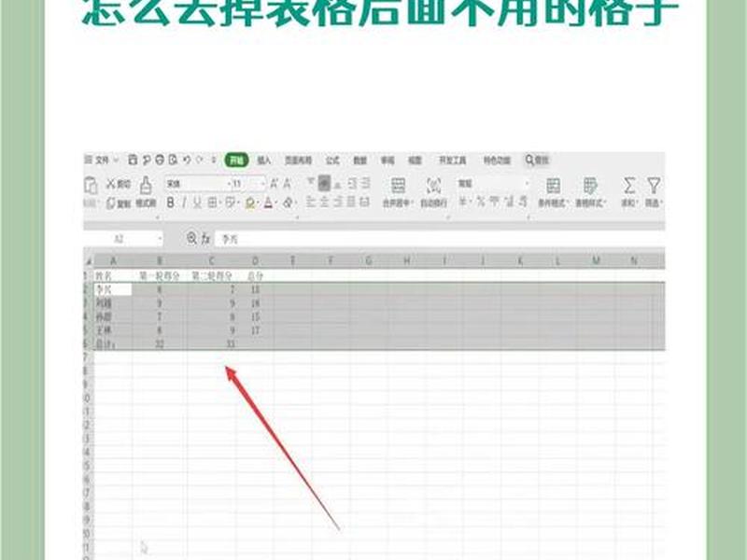The width and height of the screenshot is (747, 560).
Task: Click the Print icon in quick access toolbar
Action: [x=160, y=160]
